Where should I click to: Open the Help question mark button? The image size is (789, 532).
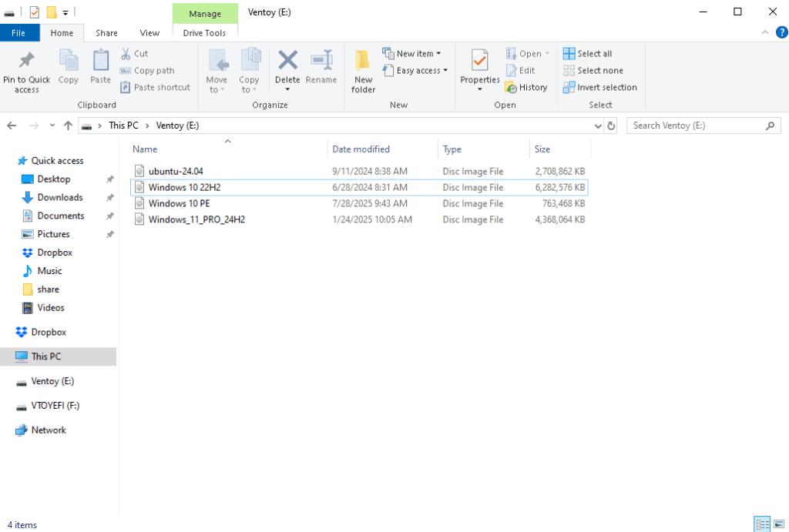click(x=781, y=32)
